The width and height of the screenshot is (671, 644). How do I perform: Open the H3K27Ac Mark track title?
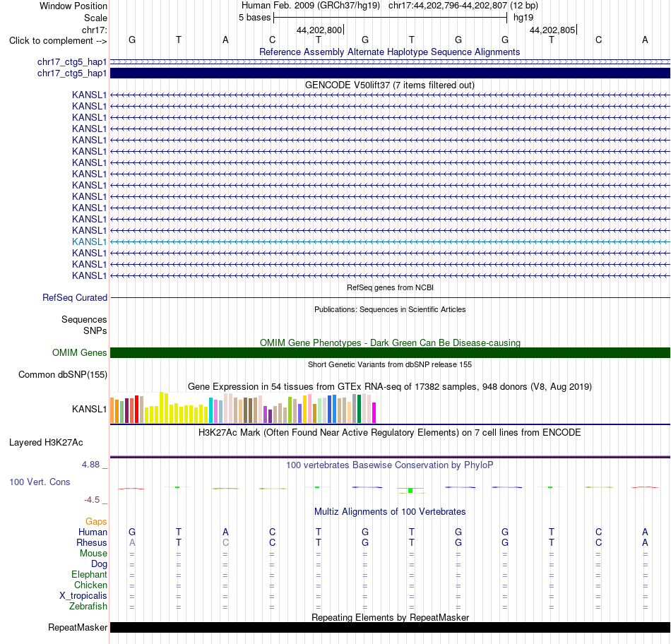(390, 433)
